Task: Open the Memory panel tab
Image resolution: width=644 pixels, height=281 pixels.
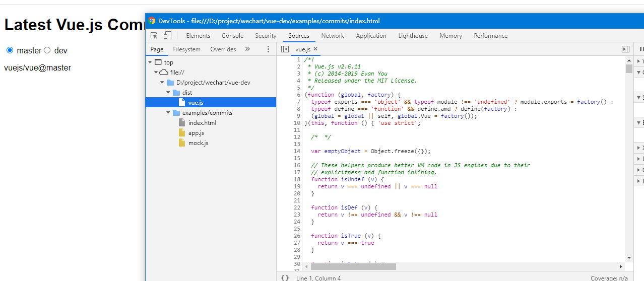Action: pos(450,36)
